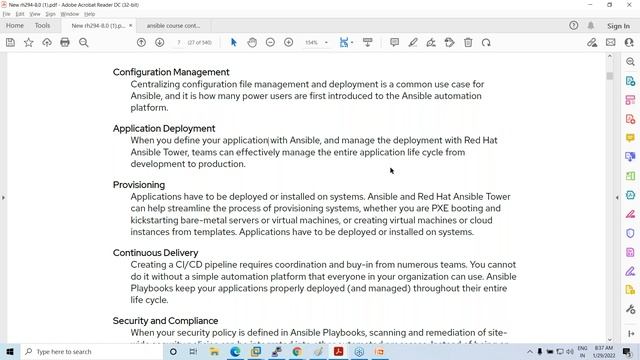Screen dimensions: 640x360
Task: Switch to Tools tab
Action: click(42, 25)
